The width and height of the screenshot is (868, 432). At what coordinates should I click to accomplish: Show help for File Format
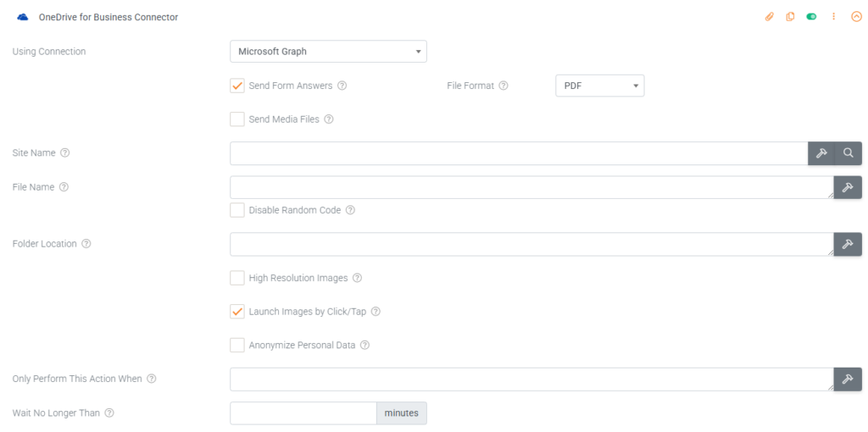tap(504, 86)
